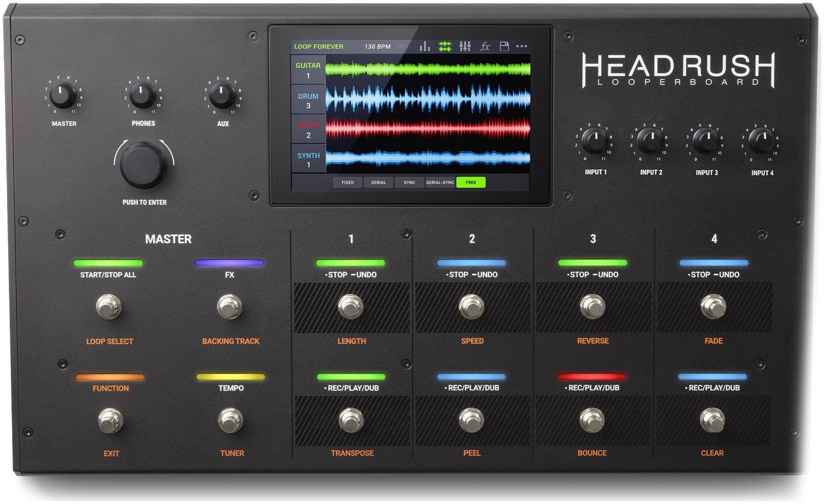Tap the red CLAPS waveform

click(428, 129)
